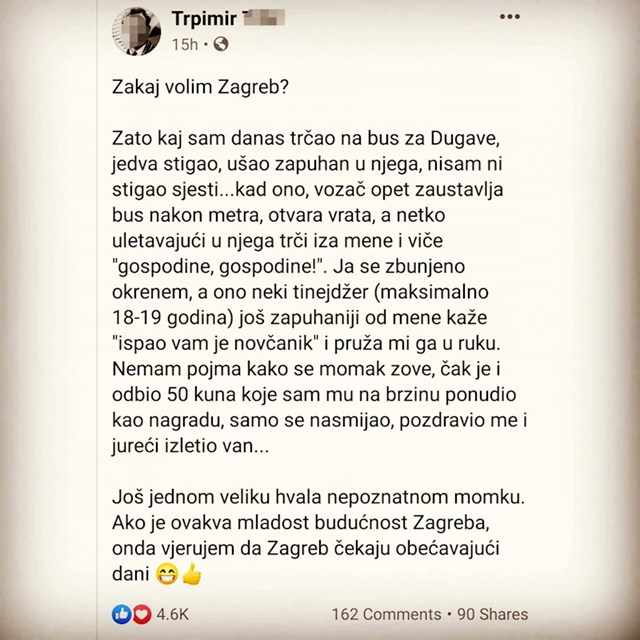Image resolution: width=640 pixels, height=640 pixels.
Task: Click the line starting "Ako je ovakva mladost"
Action: pos(301,523)
